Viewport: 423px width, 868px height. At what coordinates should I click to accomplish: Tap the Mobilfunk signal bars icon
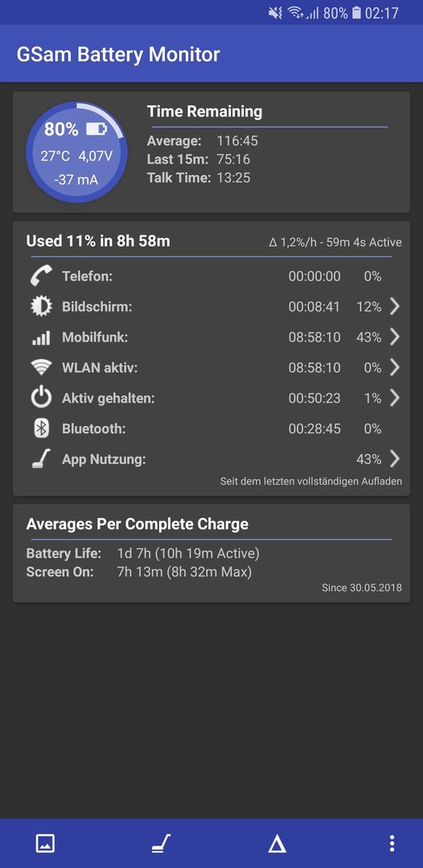(x=42, y=337)
